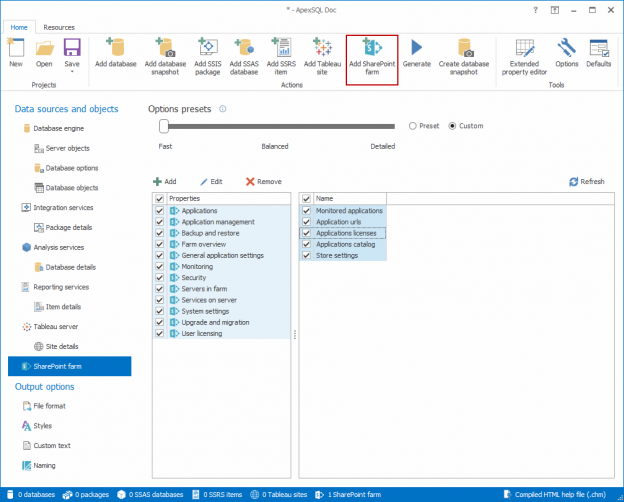
Task: Uncheck Monitored applications checkbox
Action: (x=306, y=211)
